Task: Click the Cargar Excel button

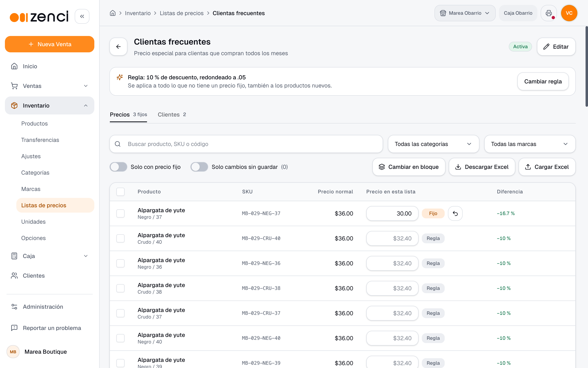Action: point(547,167)
